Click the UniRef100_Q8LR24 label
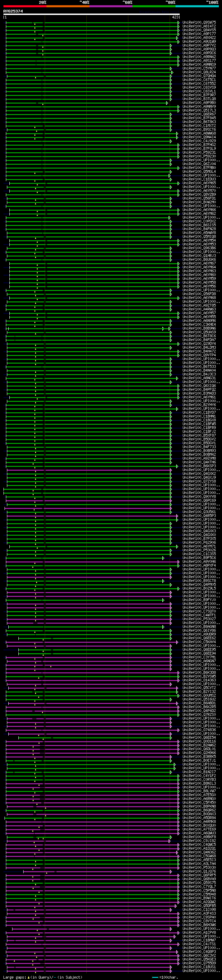The width and height of the screenshot is (222, 980). [x=199, y=72]
